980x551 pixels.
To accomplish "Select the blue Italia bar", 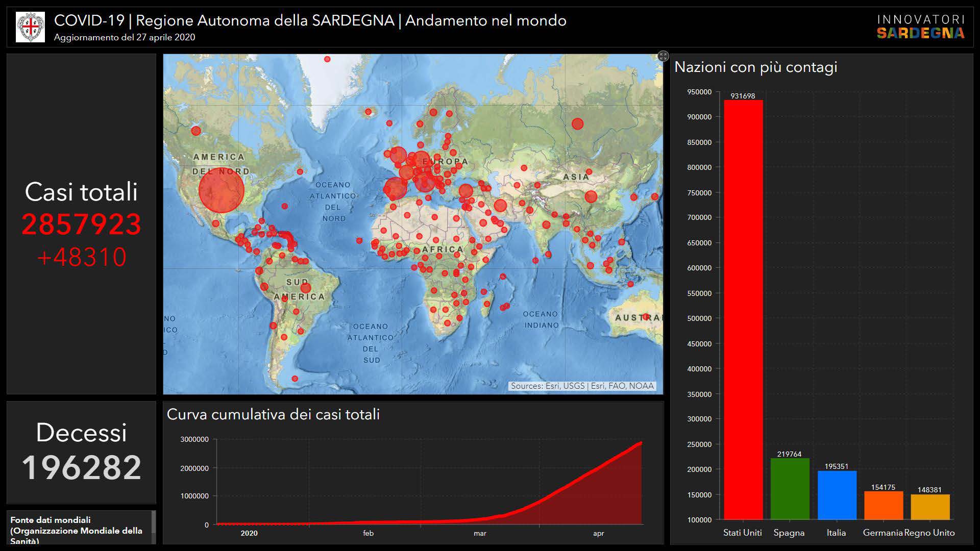I will click(837, 494).
